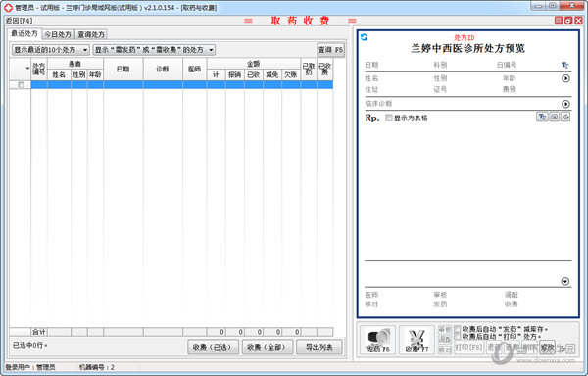Click the 已收费 column header
This screenshot has width=588, height=376.
tap(324, 69)
